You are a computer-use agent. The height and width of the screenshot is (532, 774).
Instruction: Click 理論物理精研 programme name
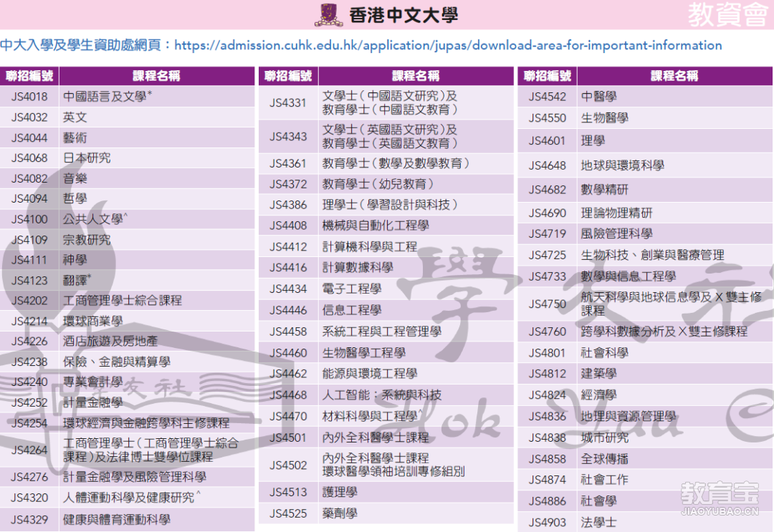[616, 213]
